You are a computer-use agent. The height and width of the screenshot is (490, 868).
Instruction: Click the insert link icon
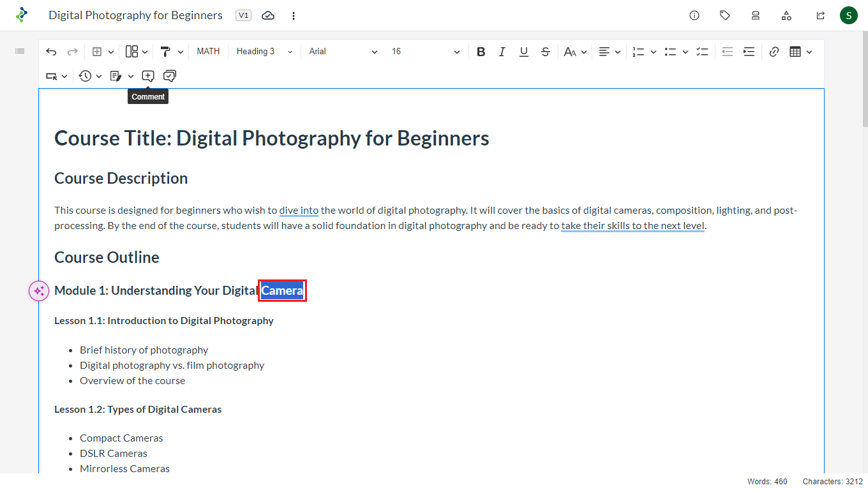[x=774, y=52]
